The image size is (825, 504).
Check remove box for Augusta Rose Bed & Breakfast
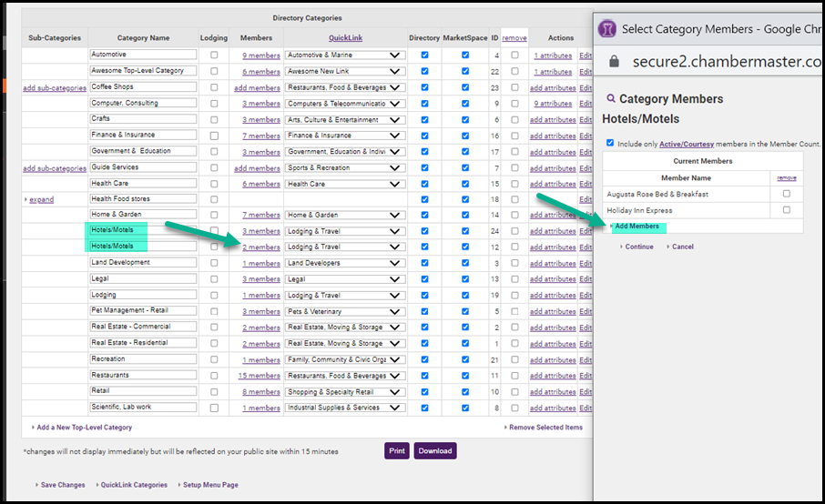pyautogui.click(x=786, y=194)
